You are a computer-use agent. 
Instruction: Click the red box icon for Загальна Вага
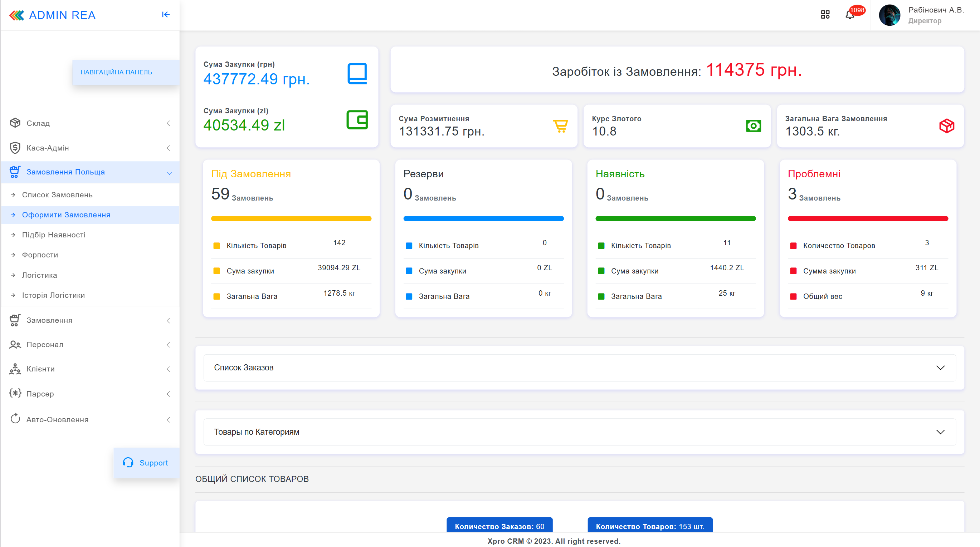pyautogui.click(x=946, y=126)
